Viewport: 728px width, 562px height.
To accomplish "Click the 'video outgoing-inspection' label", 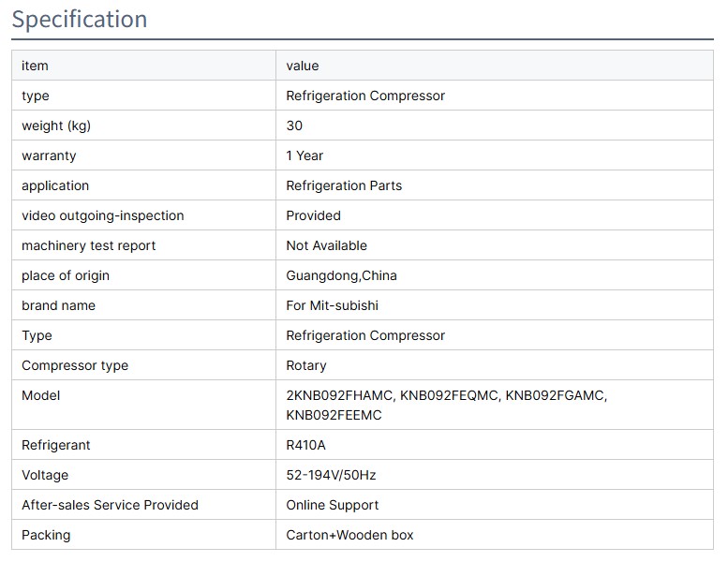I will (x=103, y=215).
